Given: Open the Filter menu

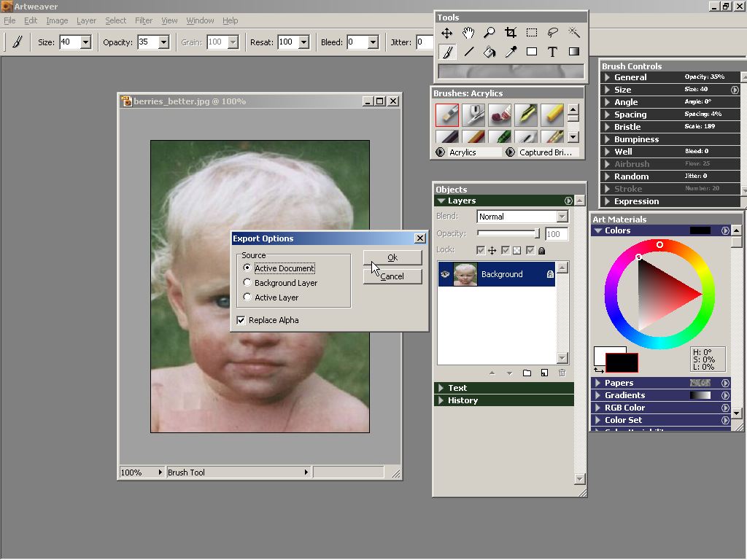Looking at the screenshot, I should click(144, 20).
